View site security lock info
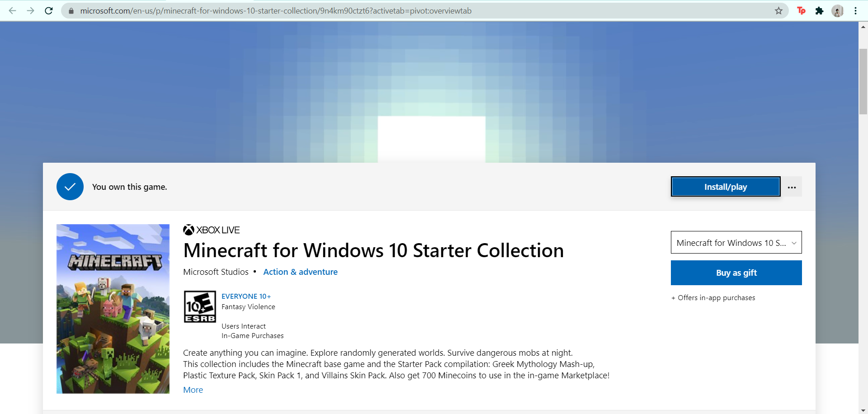 point(71,10)
